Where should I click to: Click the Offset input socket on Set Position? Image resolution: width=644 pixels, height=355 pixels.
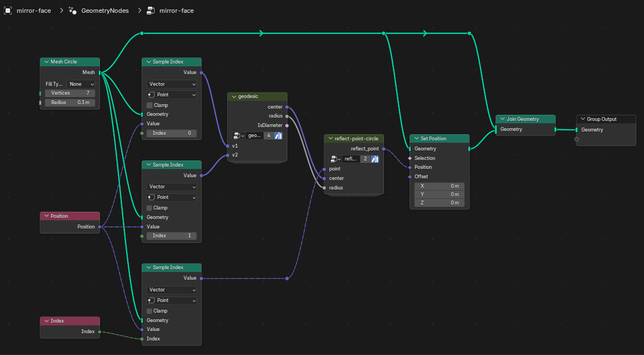tap(410, 177)
